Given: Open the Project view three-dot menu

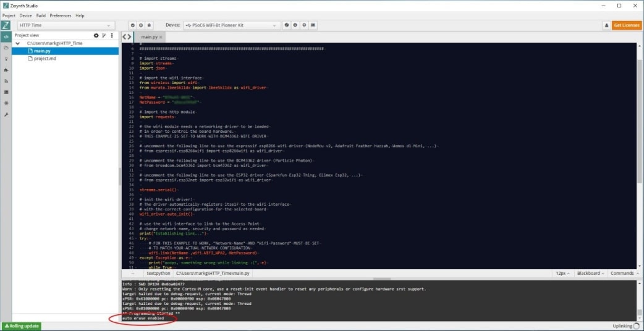Looking at the screenshot, I should pos(112,36).
